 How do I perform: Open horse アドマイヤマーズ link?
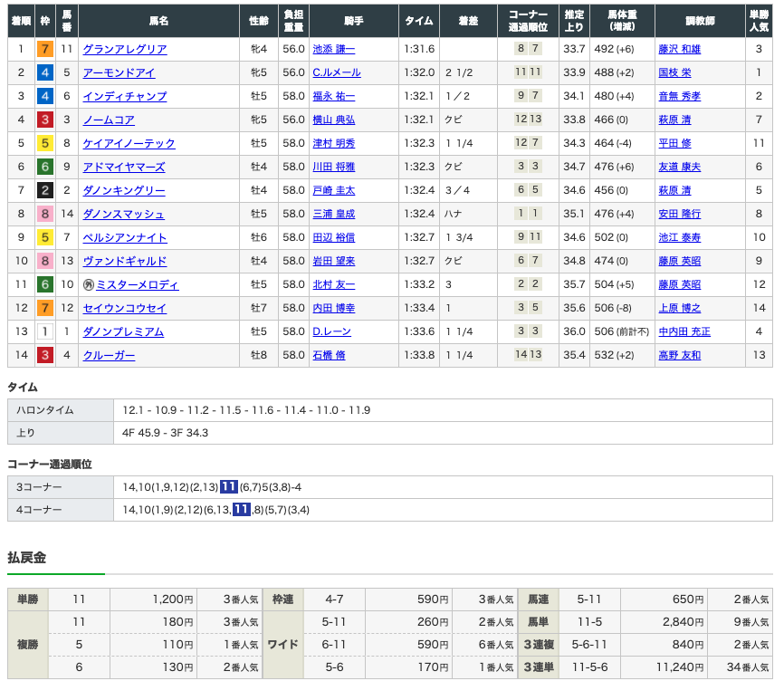(124, 167)
